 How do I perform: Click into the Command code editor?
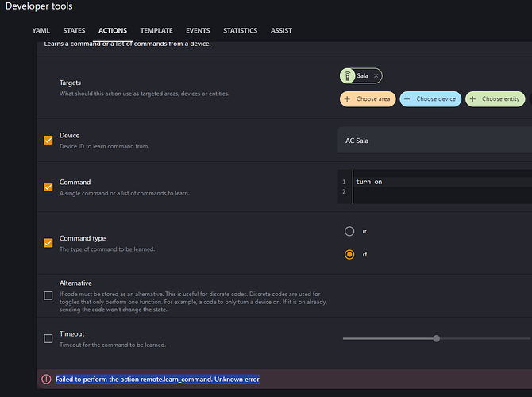pyautogui.click(x=437, y=186)
